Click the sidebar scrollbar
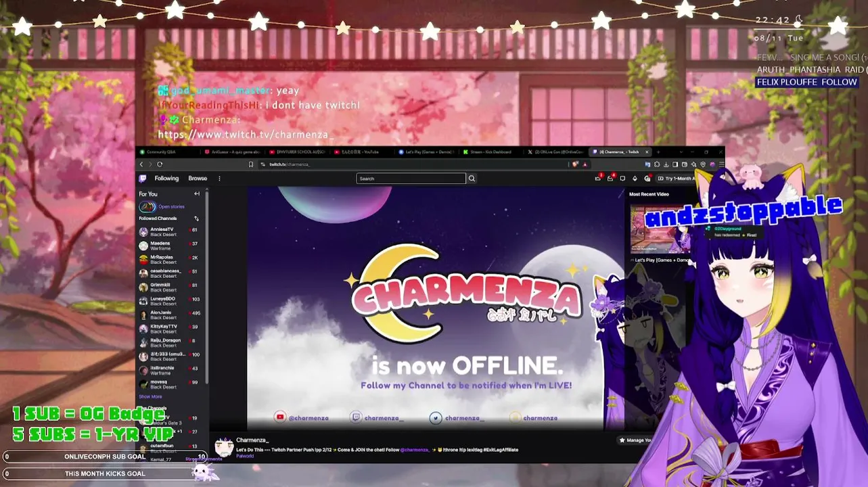The height and width of the screenshot is (487, 868). coord(206,287)
